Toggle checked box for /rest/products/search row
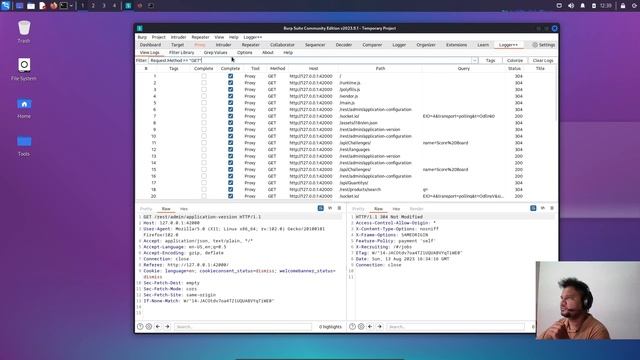The image size is (640, 360). (231, 189)
